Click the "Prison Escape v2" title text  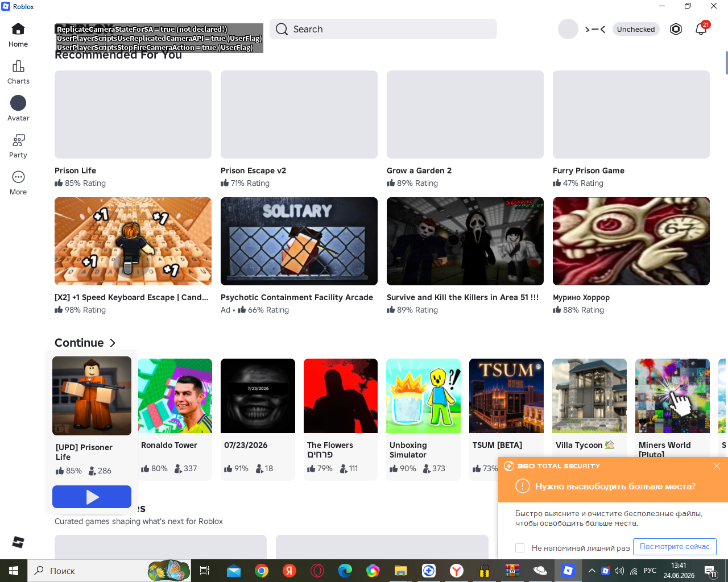pos(254,171)
